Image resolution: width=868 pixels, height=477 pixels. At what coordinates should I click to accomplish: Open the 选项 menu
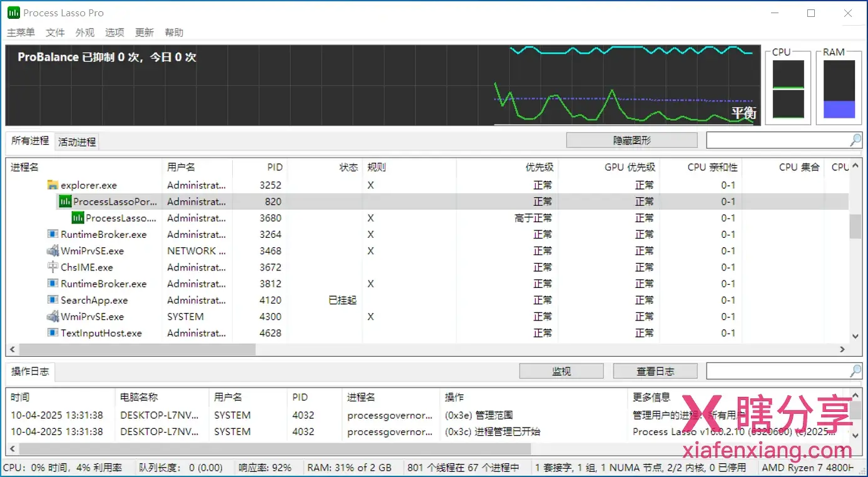click(115, 33)
